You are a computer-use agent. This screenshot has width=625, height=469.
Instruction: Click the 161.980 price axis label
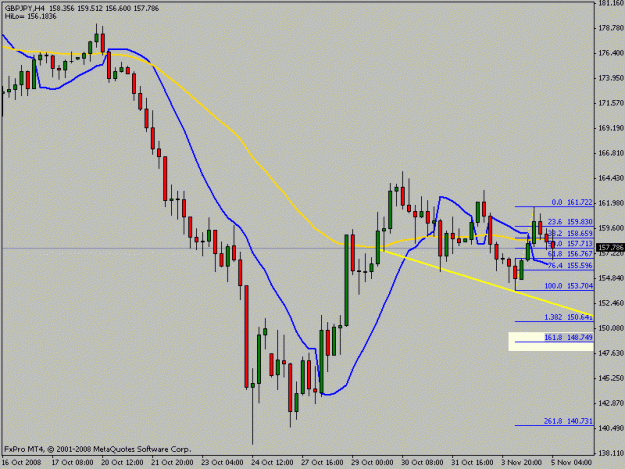tap(611, 203)
